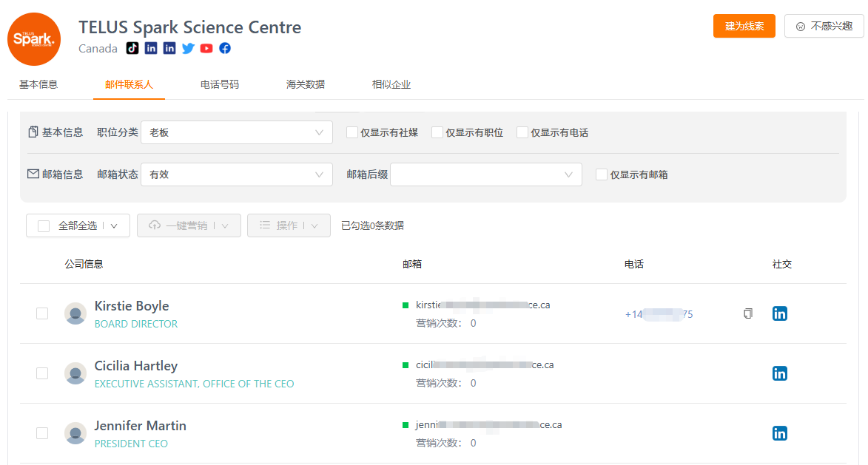Open the YouTube channel icon

206,48
